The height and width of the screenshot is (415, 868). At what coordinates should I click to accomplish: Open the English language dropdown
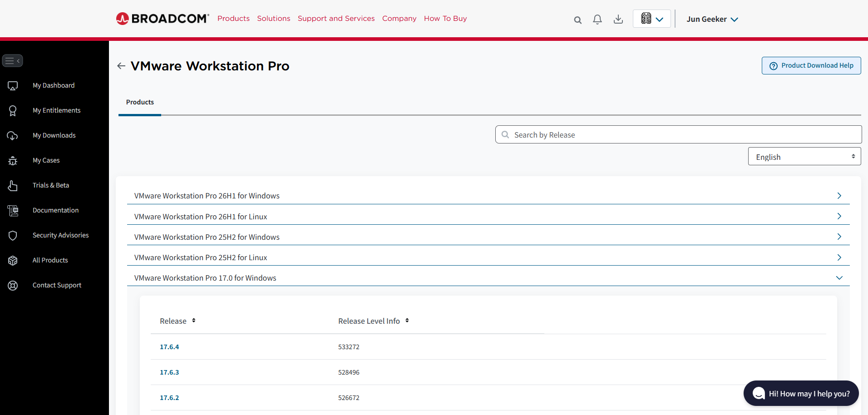point(804,157)
